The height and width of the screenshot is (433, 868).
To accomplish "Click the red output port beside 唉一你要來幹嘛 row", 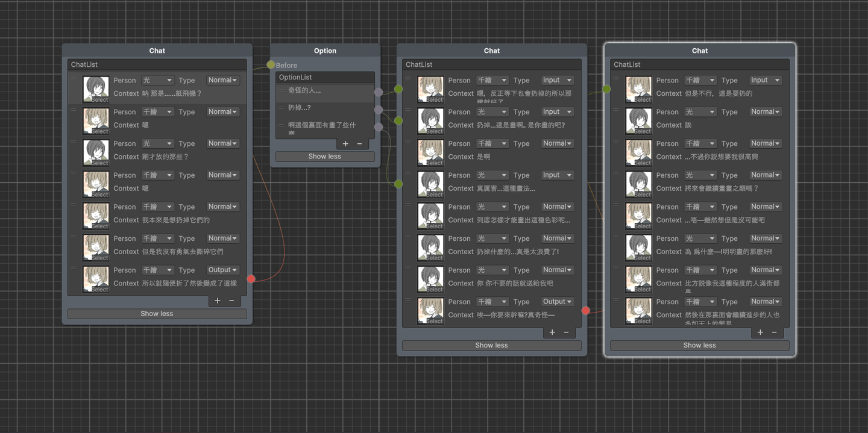I will pyautogui.click(x=585, y=310).
